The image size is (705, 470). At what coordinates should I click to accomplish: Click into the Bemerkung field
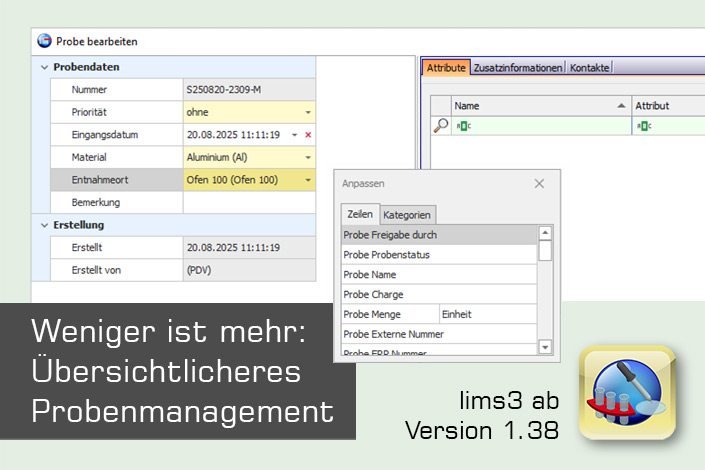click(x=248, y=202)
